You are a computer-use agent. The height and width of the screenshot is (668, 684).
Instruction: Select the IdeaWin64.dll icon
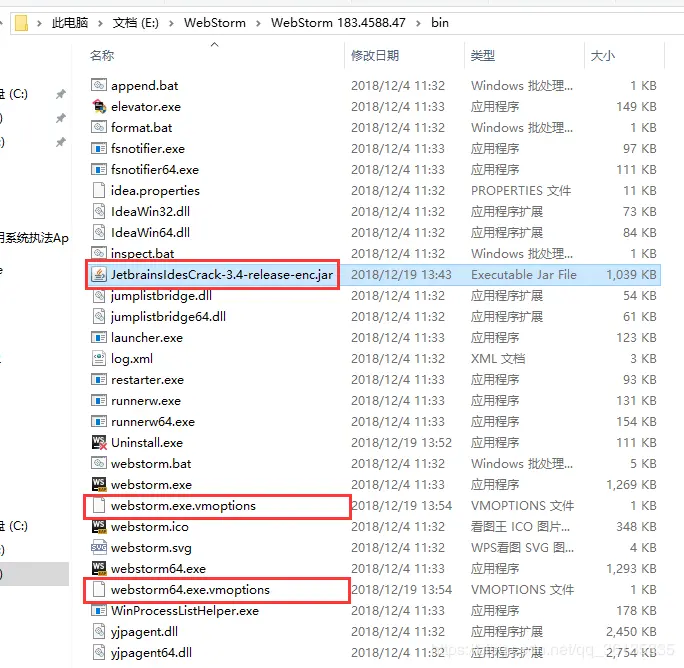(x=99, y=232)
